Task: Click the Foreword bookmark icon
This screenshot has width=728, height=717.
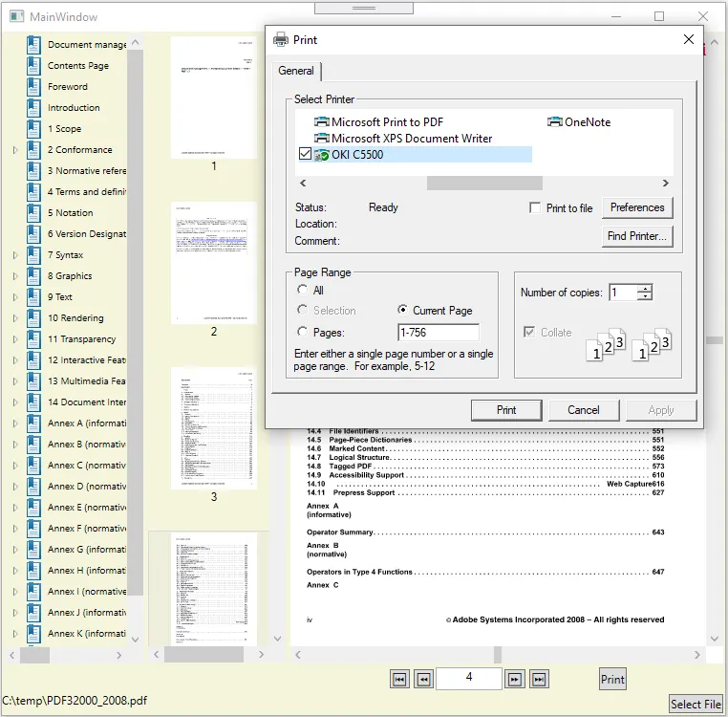Action: click(34, 87)
